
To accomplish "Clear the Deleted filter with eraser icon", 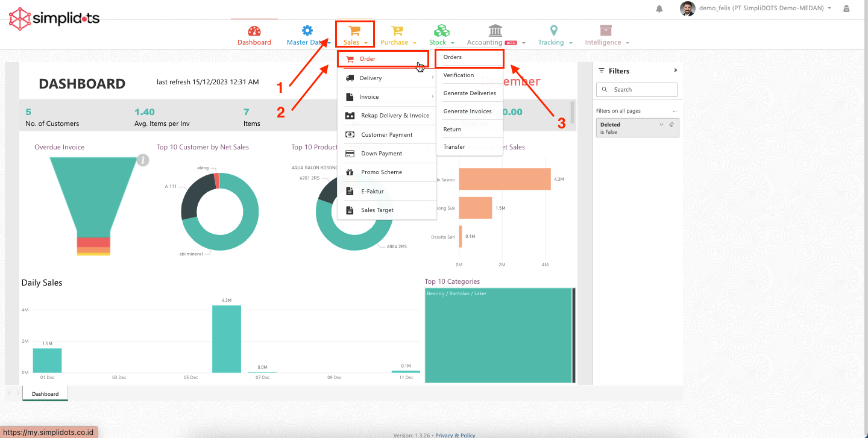I will coord(671,125).
